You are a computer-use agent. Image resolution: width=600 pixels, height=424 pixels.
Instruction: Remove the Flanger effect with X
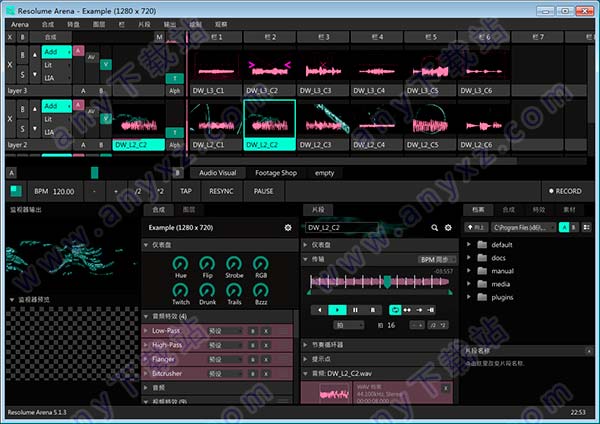(266, 360)
